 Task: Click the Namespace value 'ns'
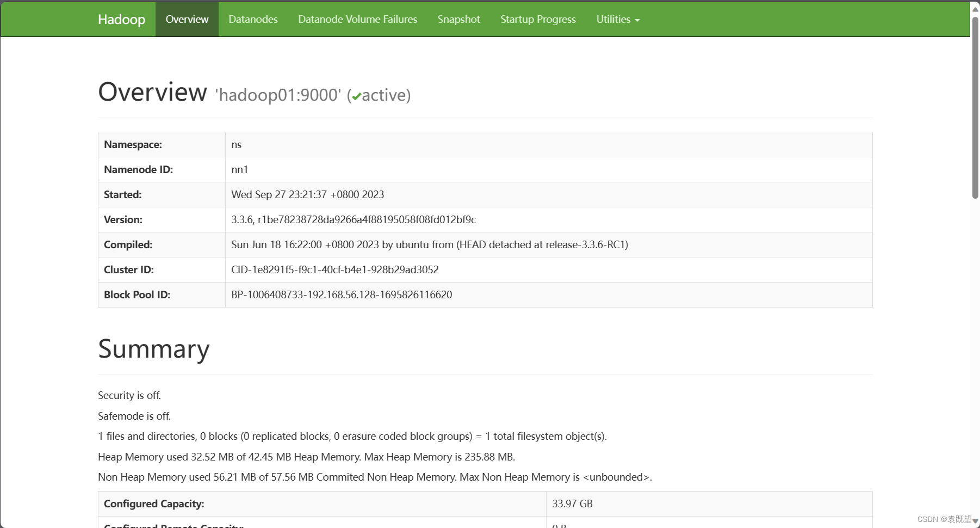point(236,145)
